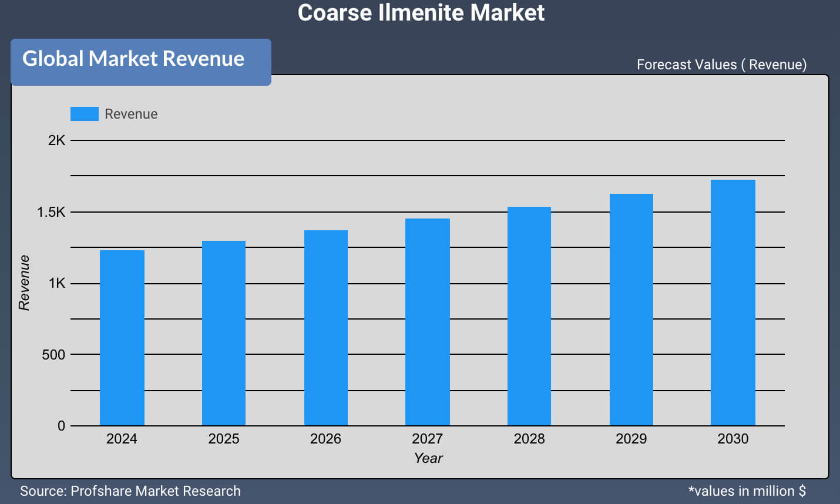The height and width of the screenshot is (504, 840).
Task: Click the 2K y-axis label
Action: [x=57, y=140]
